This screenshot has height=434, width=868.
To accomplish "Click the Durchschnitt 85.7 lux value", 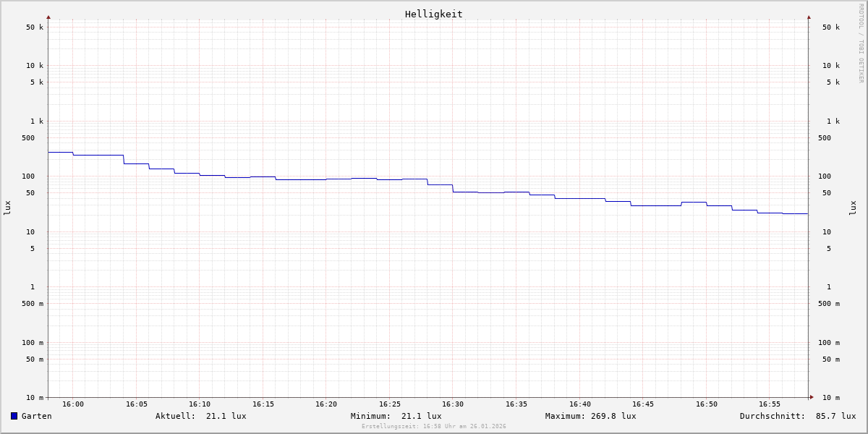I will (835, 416).
